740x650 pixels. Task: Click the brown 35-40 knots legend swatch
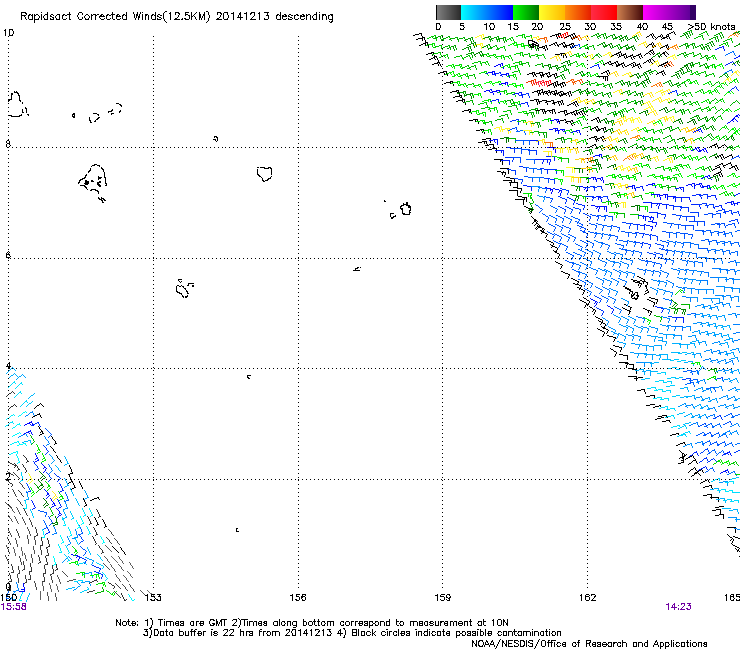click(630, 12)
